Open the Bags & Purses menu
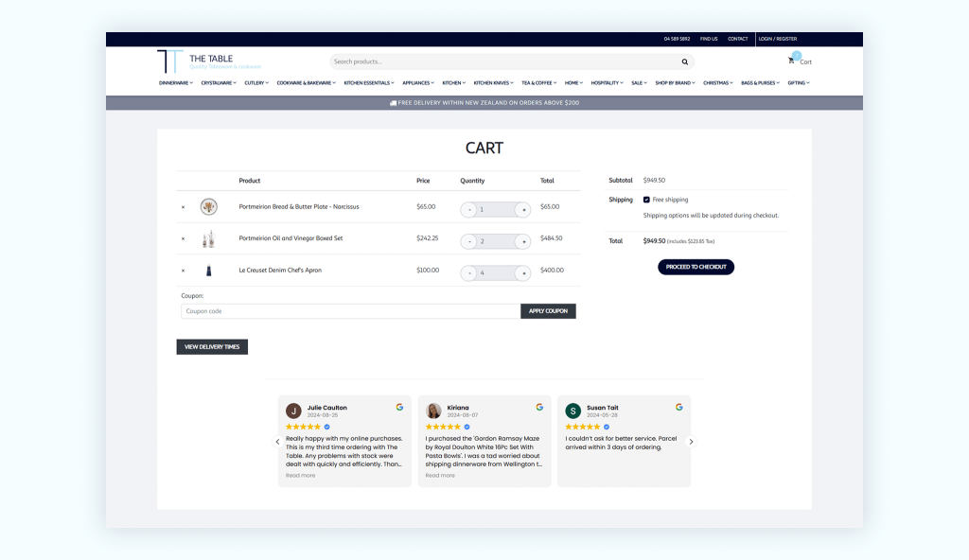The image size is (969, 560). click(x=760, y=83)
